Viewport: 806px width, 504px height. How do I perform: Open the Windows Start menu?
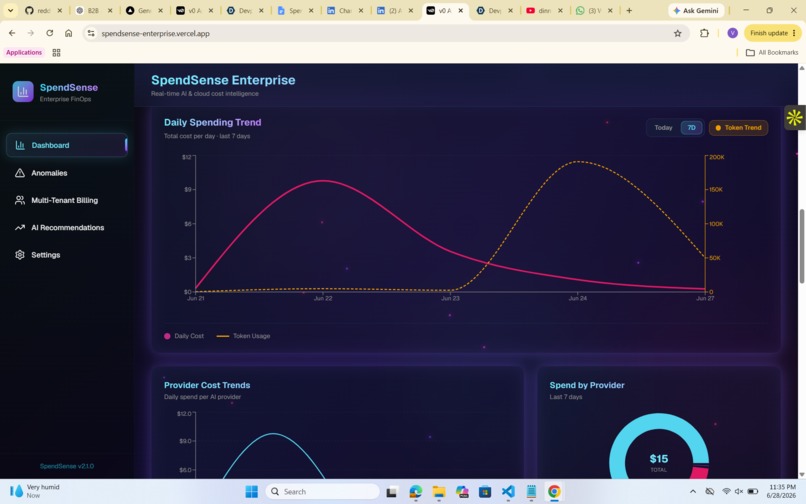[251, 492]
